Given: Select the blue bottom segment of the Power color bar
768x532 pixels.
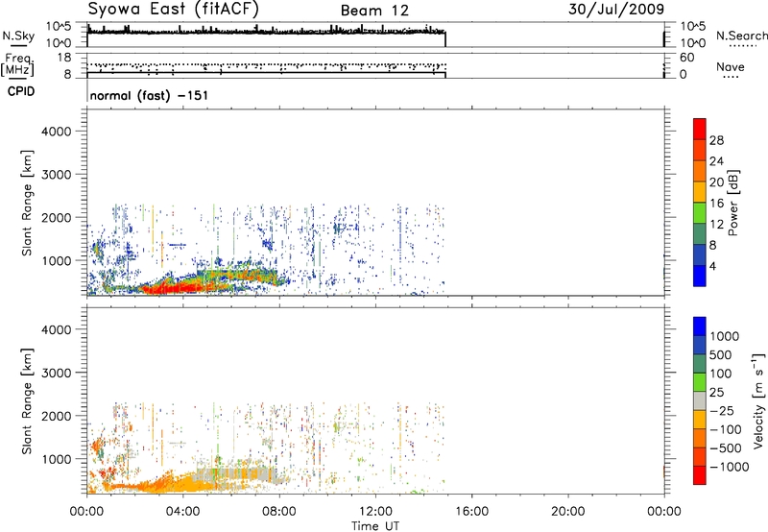Looking at the screenshot, I should point(700,276).
